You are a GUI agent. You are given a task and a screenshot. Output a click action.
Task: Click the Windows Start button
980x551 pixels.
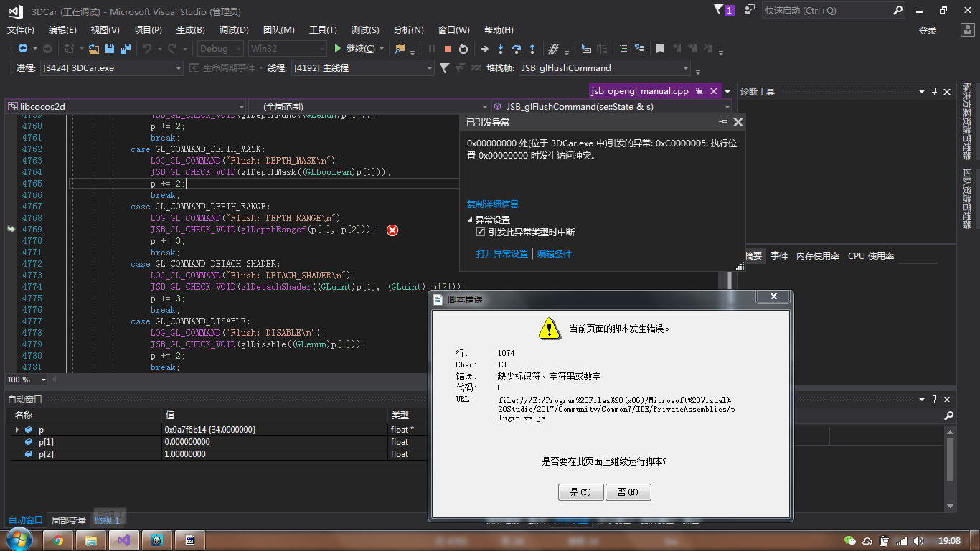18,540
